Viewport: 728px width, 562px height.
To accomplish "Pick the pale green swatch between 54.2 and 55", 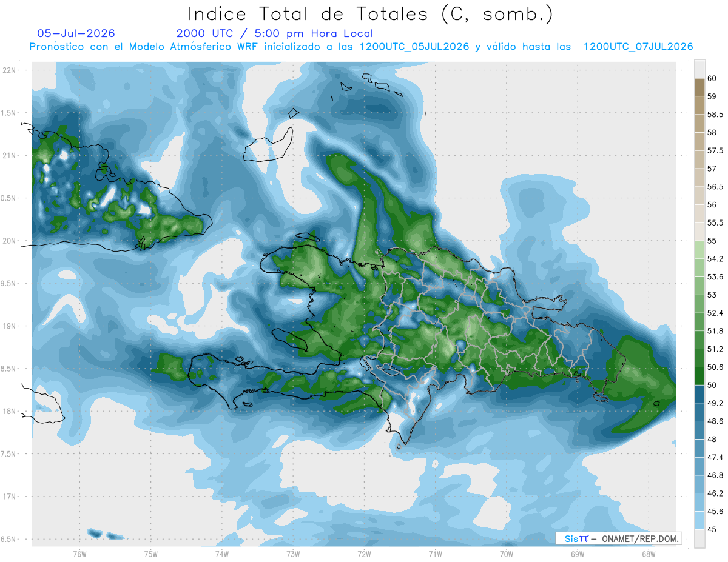I will (699, 250).
